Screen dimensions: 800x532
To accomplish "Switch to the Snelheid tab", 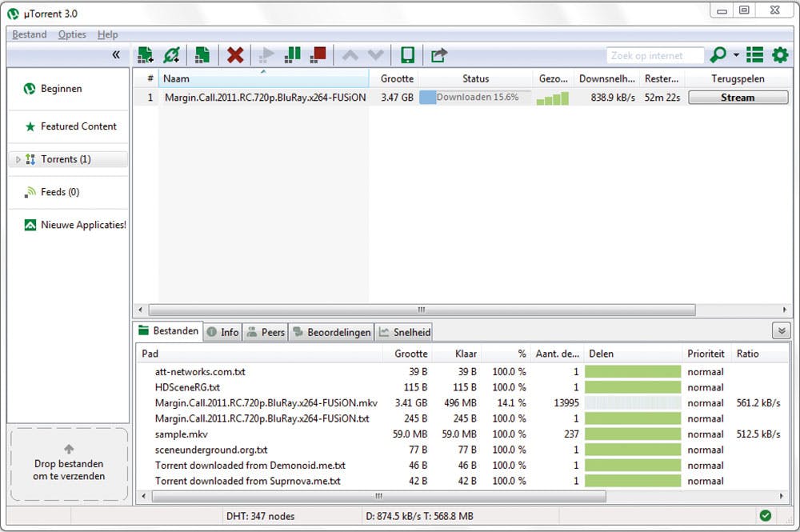I will (x=405, y=332).
